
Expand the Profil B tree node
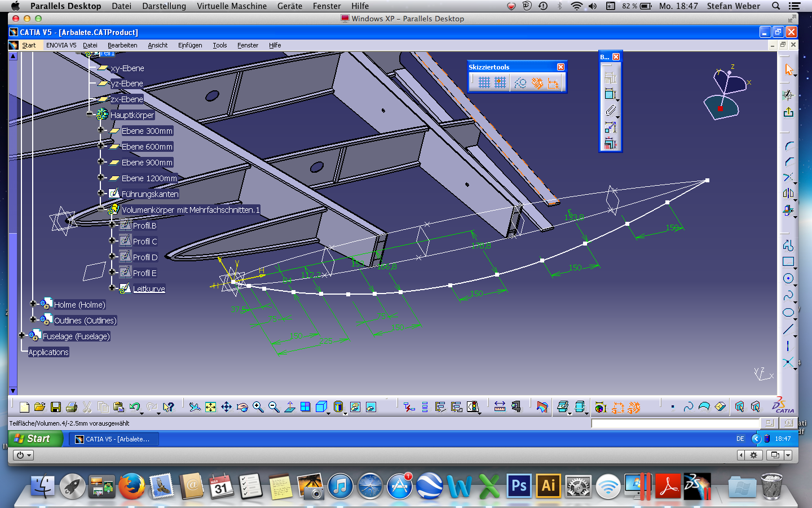coord(112,225)
